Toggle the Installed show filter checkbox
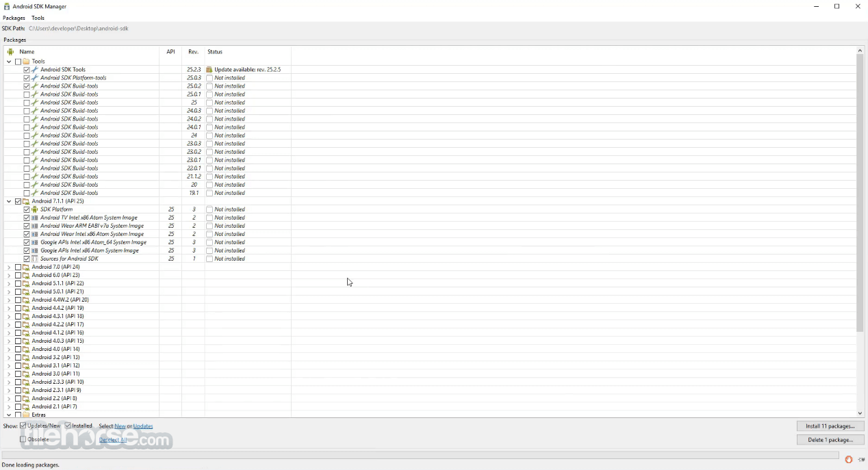The height and width of the screenshot is (470, 868). point(68,426)
